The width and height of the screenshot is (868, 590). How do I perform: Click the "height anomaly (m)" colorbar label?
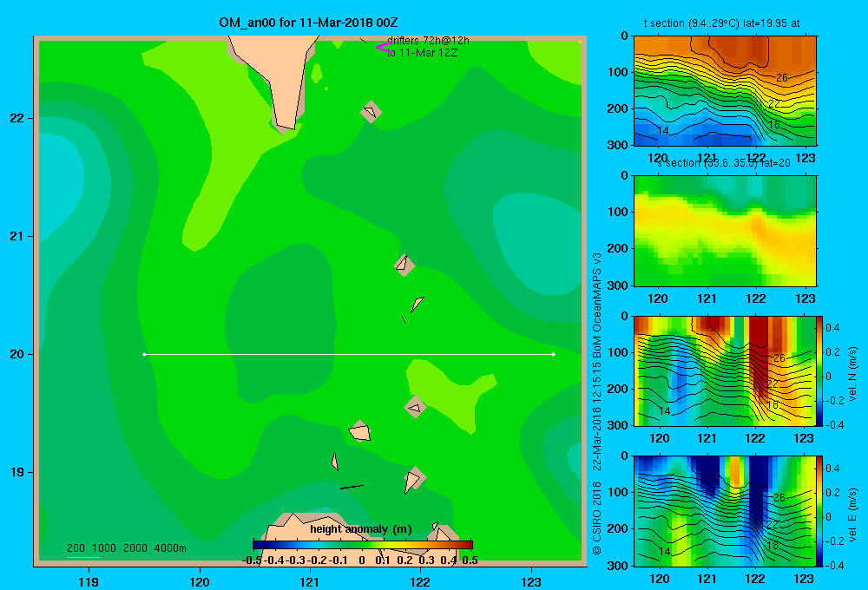361,529
